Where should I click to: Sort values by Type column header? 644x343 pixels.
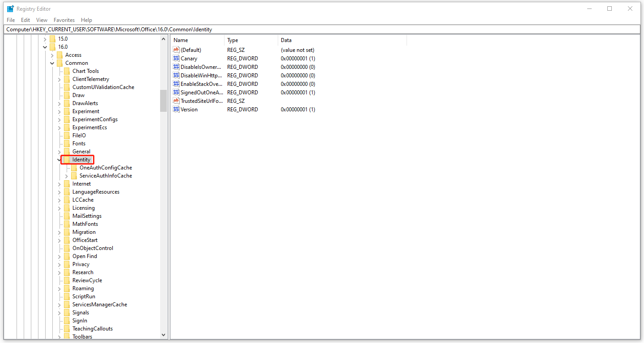point(251,40)
